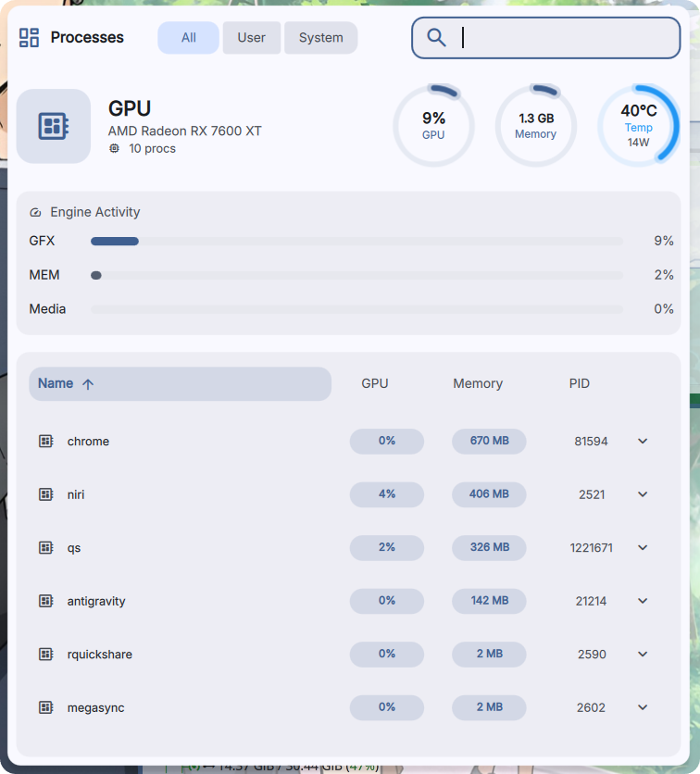Click niri's 406 MB memory badge
Image resolution: width=700 pixels, height=774 pixels.
[x=489, y=494]
